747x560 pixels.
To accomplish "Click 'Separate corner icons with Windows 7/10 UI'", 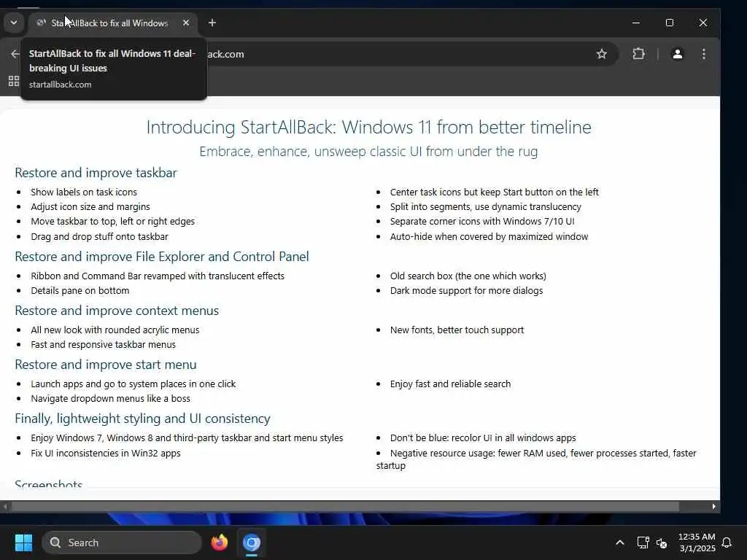I will click(x=482, y=222).
